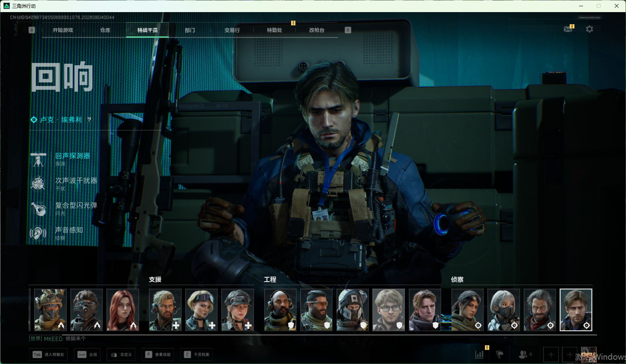This screenshot has height=364, width=626.
Task: Open the settings gear icon
Action: click(x=589, y=29)
